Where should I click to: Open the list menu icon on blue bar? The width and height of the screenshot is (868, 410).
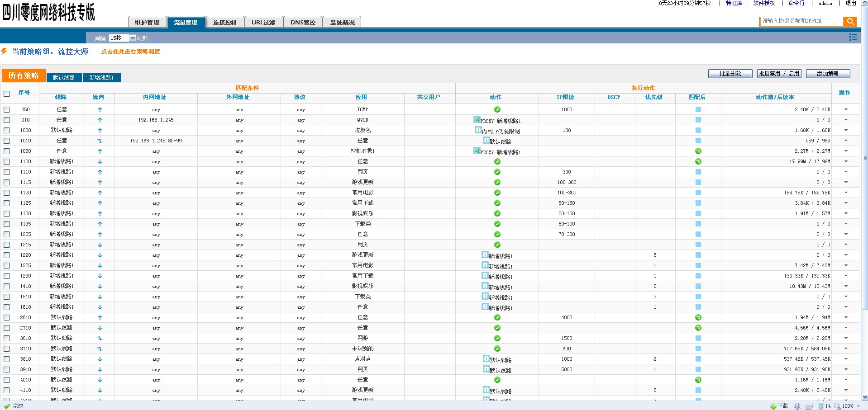853,37
